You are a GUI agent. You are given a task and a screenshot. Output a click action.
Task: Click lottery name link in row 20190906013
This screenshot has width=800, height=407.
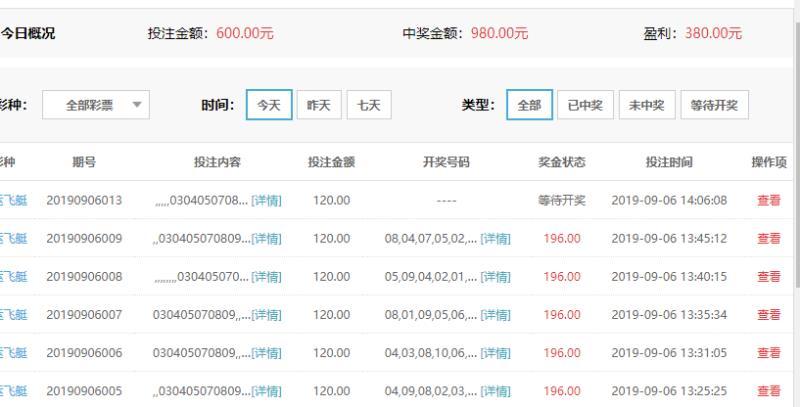(x=13, y=200)
